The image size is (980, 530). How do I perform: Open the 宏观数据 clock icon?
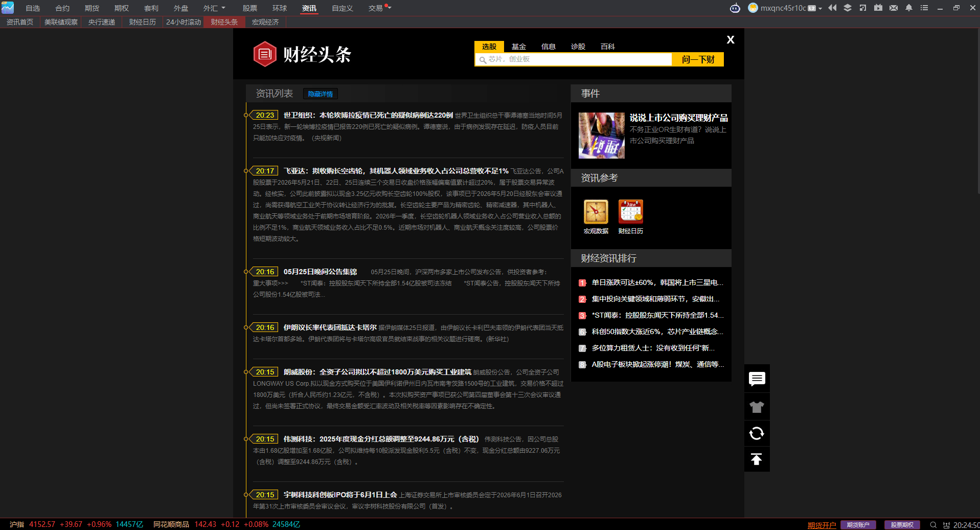(596, 212)
